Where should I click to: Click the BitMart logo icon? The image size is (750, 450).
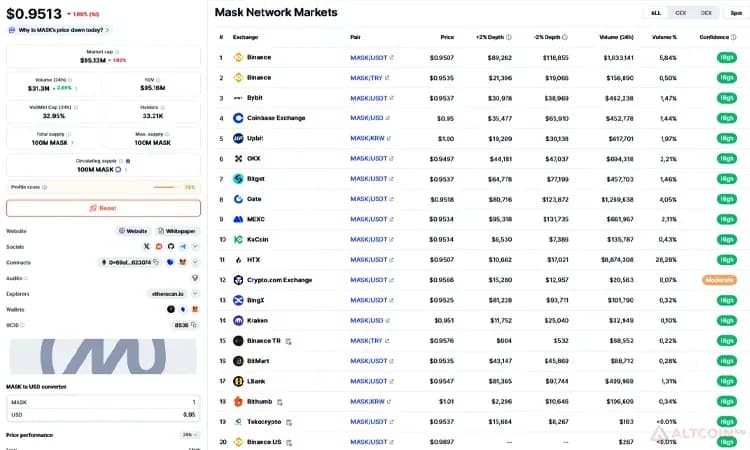click(238, 361)
